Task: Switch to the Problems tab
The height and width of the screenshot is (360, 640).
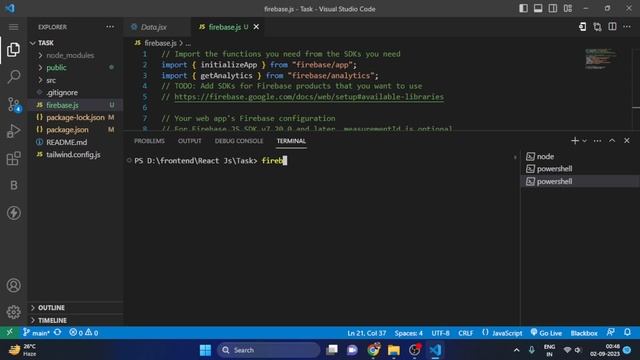Action: click(149, 141)
